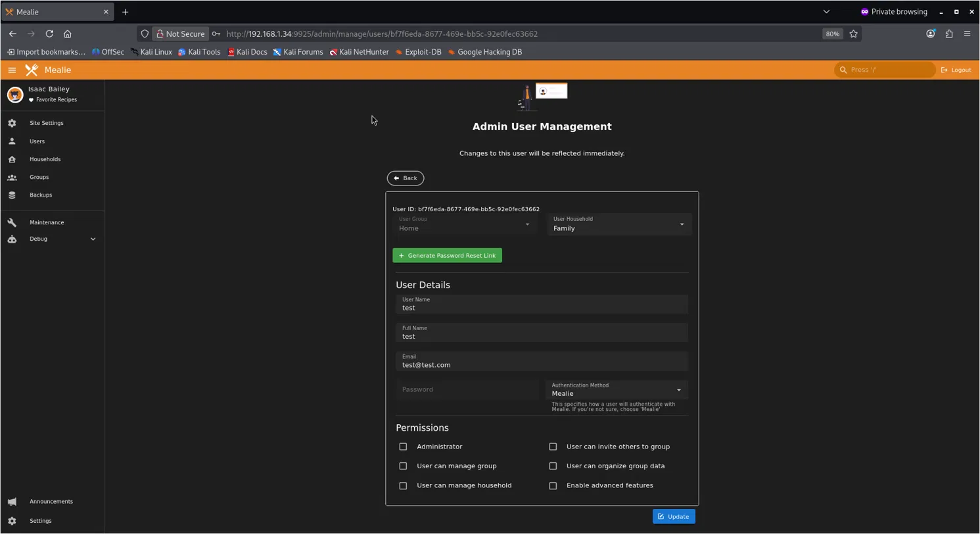Open Isaac Bailey's avatar profile picture
This screenshot has width=980, height=534.
point(15,94)
